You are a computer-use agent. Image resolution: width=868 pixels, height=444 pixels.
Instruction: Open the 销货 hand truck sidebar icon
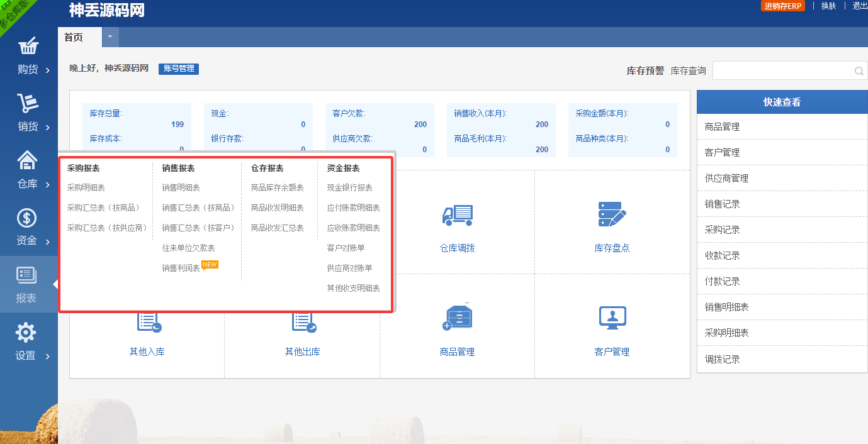[x=28, y=104]
